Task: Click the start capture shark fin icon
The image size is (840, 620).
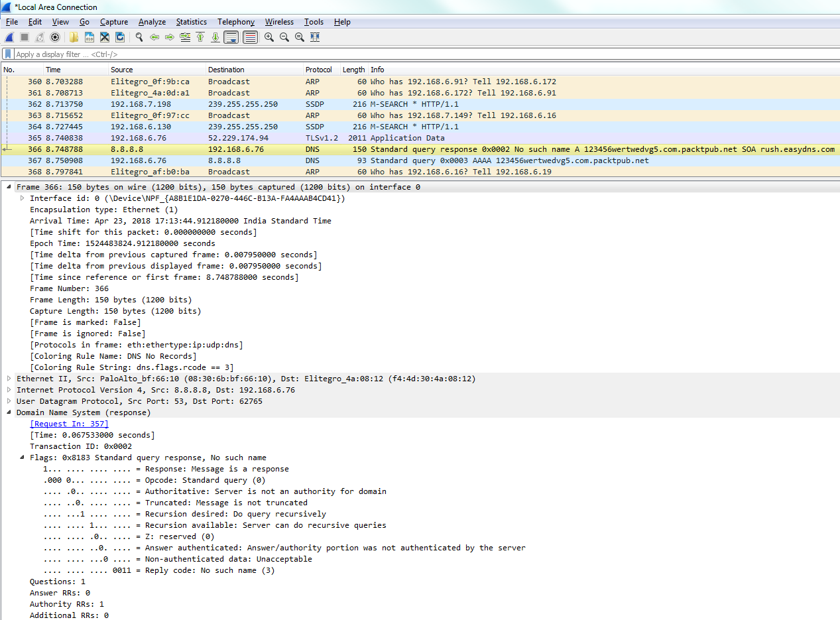Action: coord(9,37)
